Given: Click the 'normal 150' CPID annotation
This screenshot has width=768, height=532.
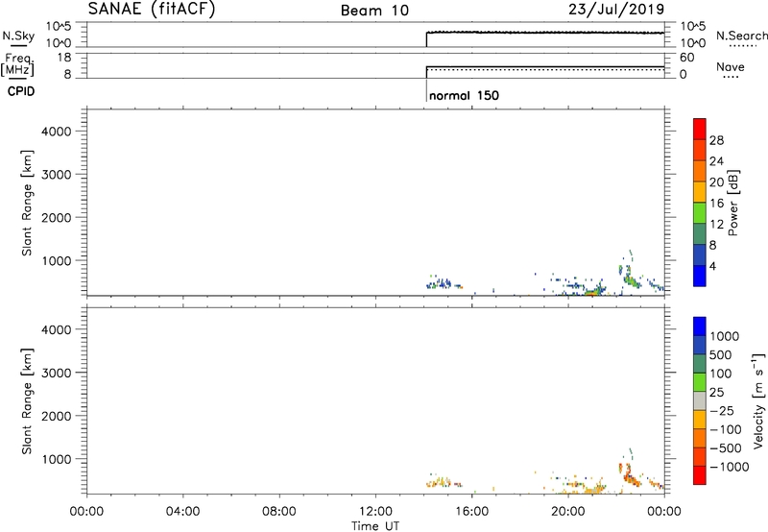Looking at the screenshot, I should click(464, 95).
